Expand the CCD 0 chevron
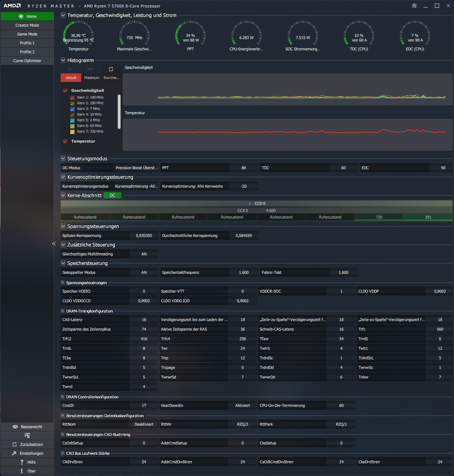The height and width of the screenshot is (476, 454). pos(250,204)
